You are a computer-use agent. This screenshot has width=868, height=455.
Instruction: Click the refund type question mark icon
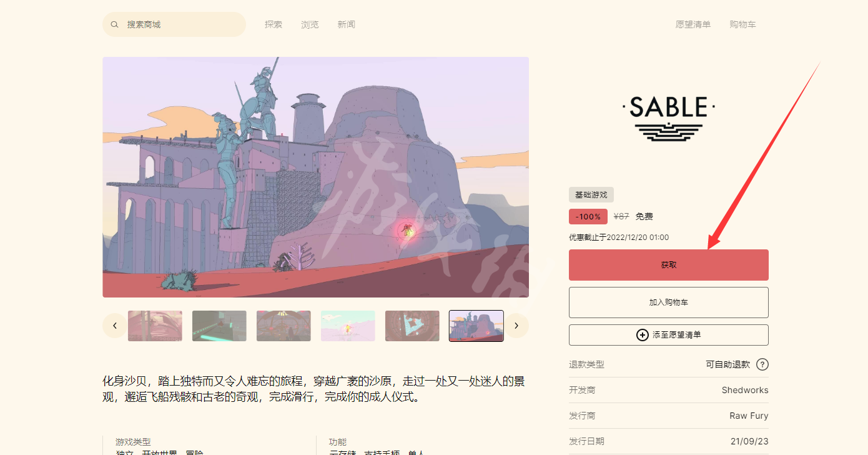pyautogui.click(x=762, y=364)
